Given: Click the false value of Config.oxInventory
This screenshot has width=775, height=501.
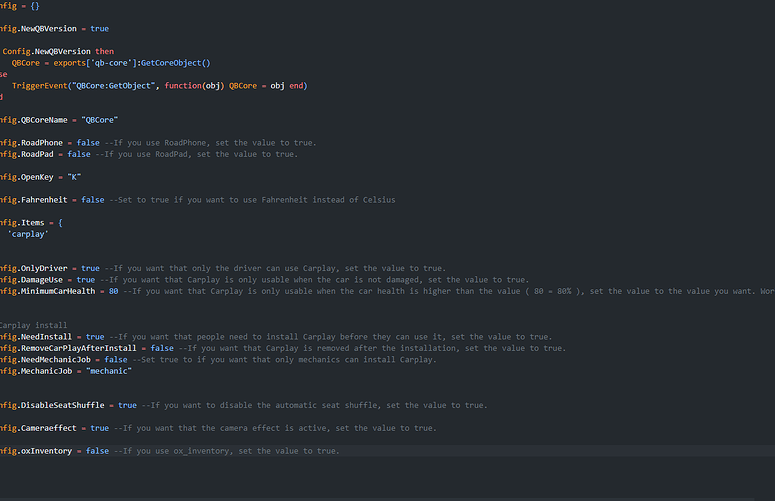Looking at the screenshot, I should [x=97, y=451].
